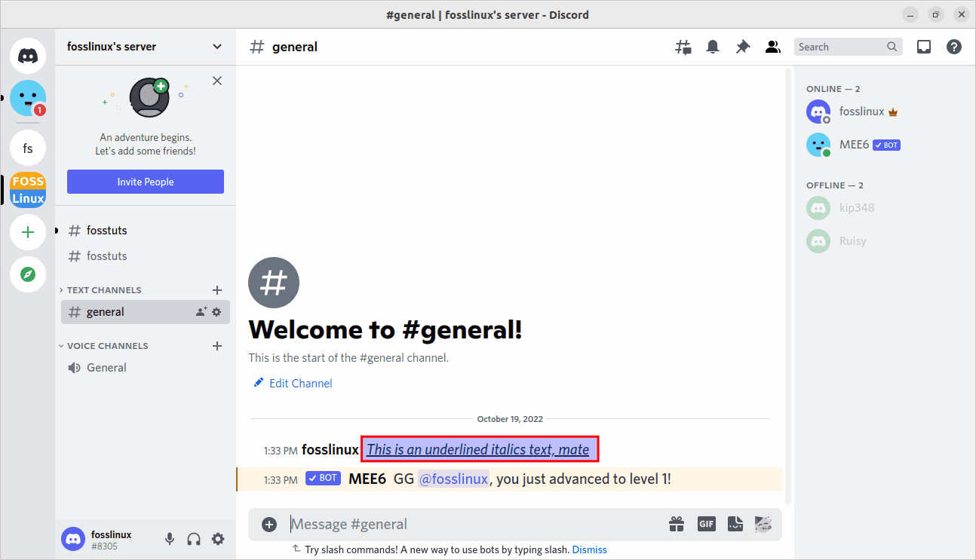Viewport: 976px width, 560px height.
Task: Open the GIF picker
Action: click(x=706, y=524)
